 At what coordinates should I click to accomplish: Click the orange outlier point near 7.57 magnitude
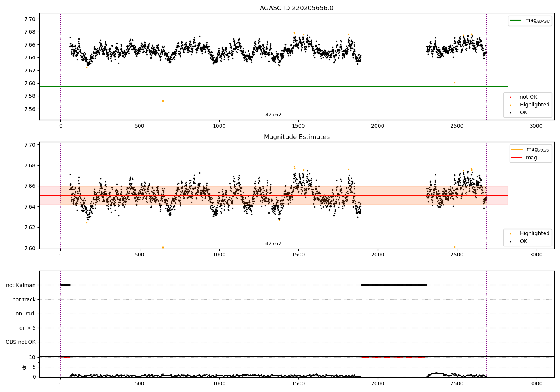click(163, 101)
